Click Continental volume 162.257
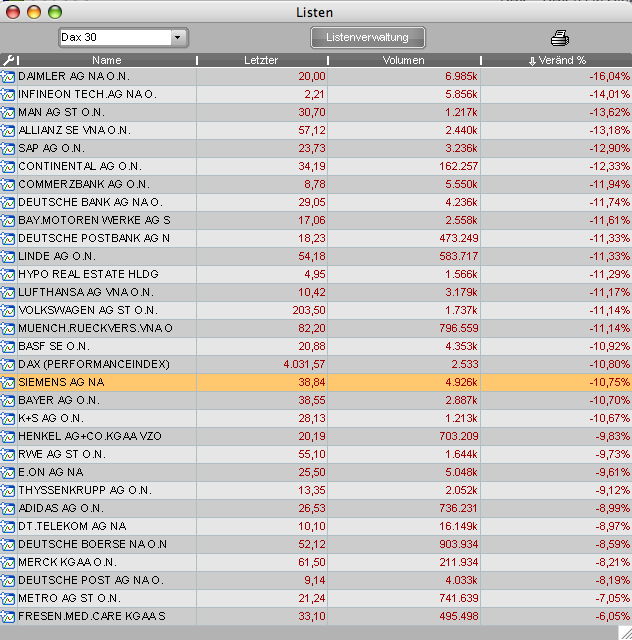This screenshot has height=640, width=632. tap(458, 167)
